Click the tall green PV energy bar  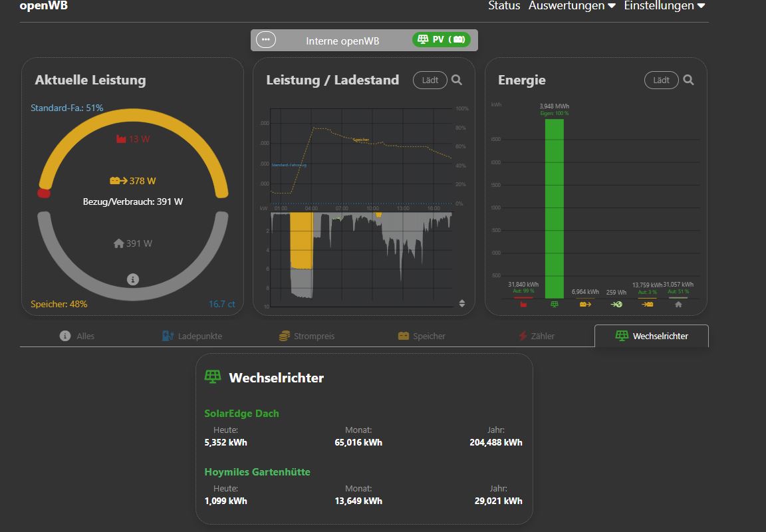555,207
